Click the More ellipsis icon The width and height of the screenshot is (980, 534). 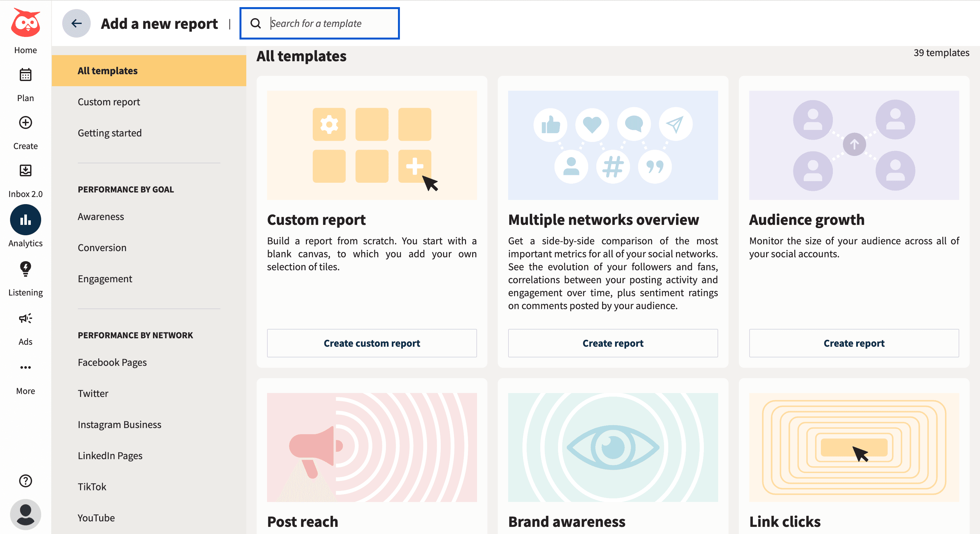[26, 367]
